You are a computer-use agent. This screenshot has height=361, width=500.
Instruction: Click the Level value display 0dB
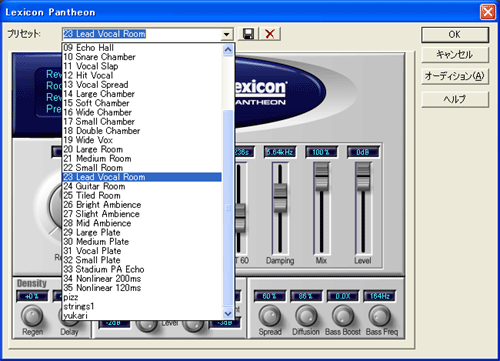click(x=363, y=152)
